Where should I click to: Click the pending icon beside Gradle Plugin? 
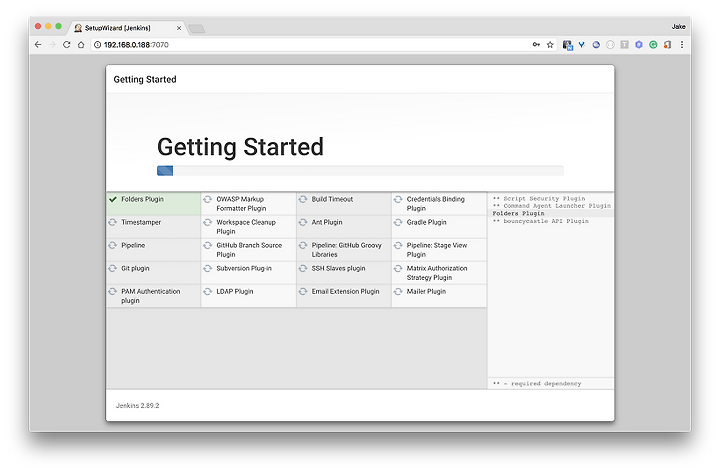pyautogui.click(x=398, y=222)
